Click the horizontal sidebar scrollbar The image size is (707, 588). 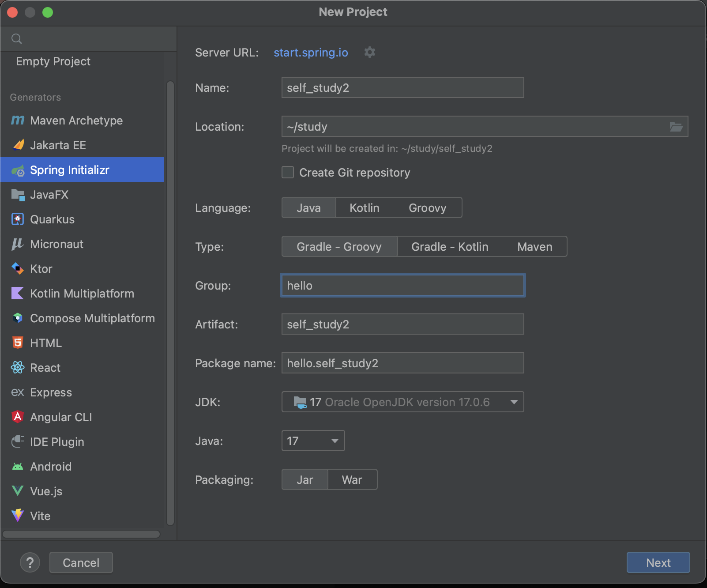coord(81,534)
